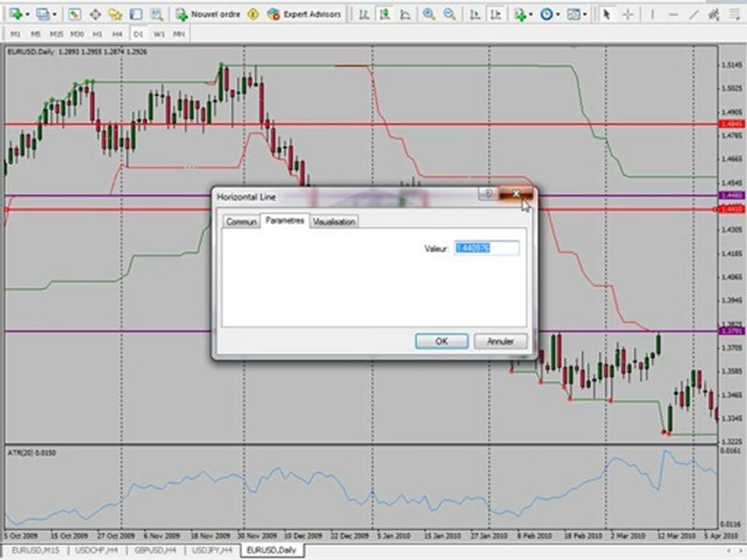Screen dimensions: 747x560
Task: Click the Annuler button
Action: click(x=500, y=341)
